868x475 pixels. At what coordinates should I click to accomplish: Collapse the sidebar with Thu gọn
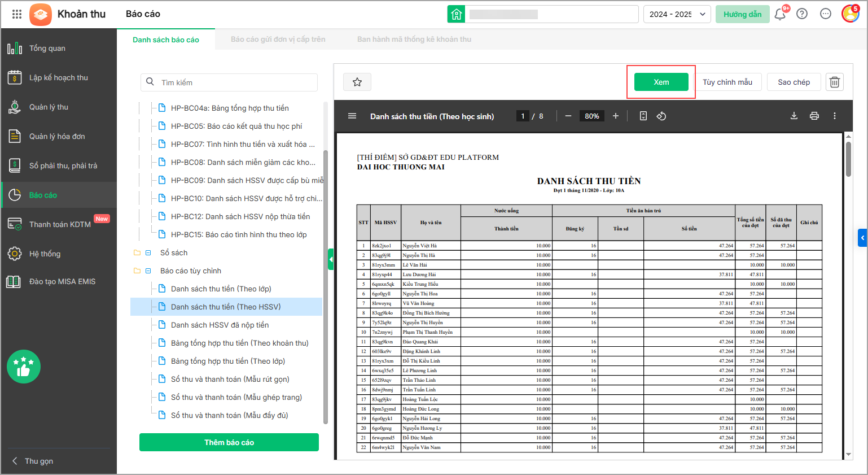[x=34, y=461]
